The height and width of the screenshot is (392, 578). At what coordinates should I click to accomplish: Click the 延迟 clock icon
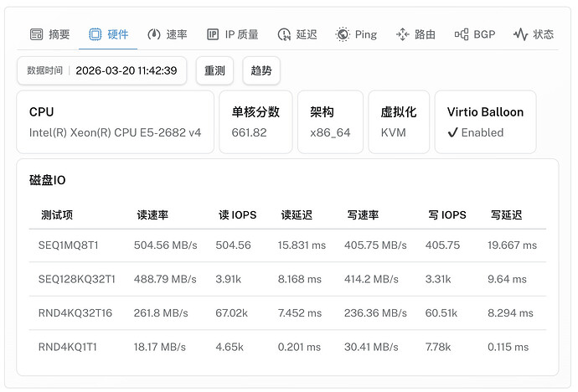click(x=284, y=34)
